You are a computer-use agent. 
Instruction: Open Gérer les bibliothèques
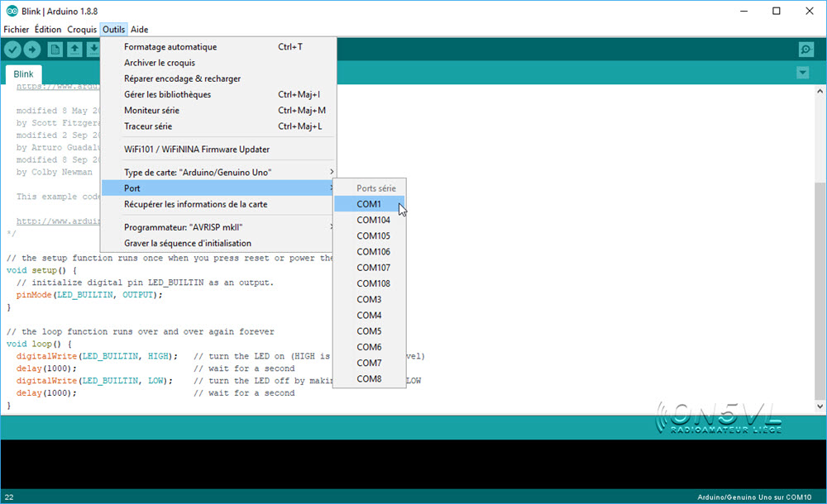click(x=217, y=94)
